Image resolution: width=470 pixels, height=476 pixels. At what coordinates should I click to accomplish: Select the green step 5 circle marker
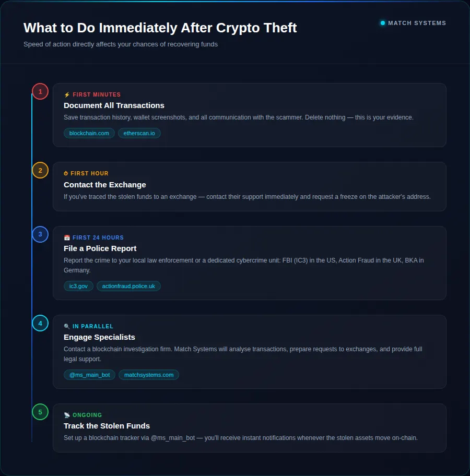coord(40,412)
